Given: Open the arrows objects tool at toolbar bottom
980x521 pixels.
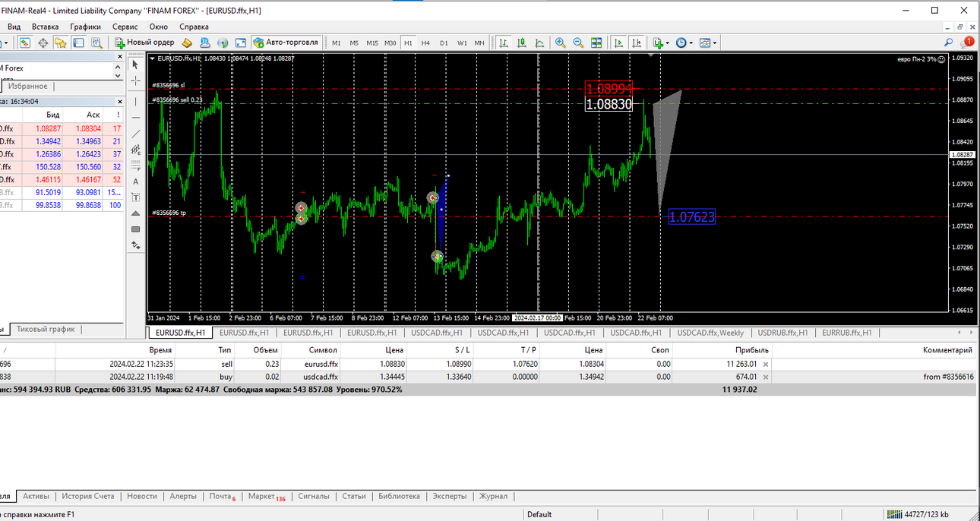Looking at the screenshot, I should (136, 245).
